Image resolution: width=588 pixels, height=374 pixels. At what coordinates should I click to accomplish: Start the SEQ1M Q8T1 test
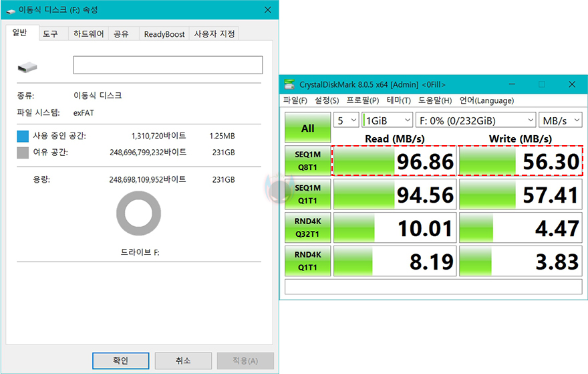pos(307,161)
